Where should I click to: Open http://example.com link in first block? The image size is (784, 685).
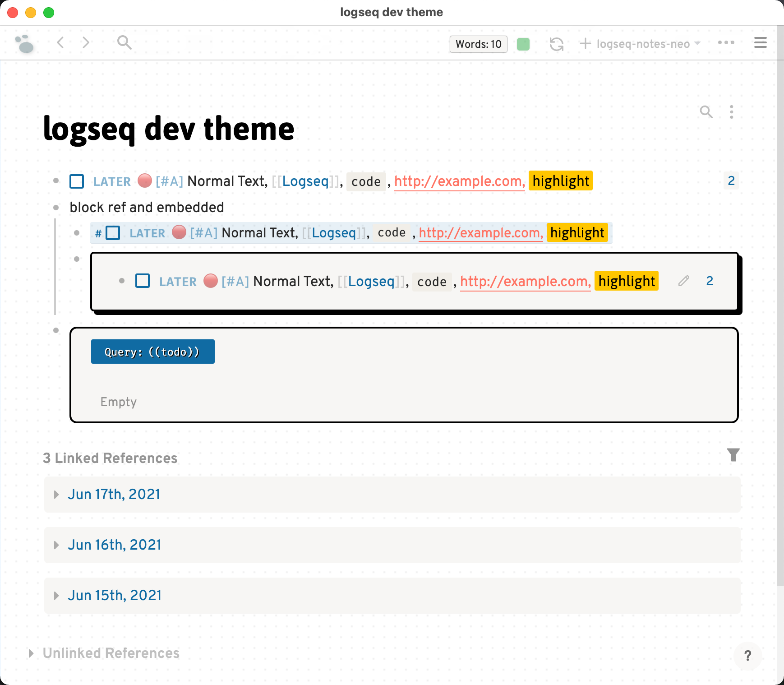coord(459,181)
